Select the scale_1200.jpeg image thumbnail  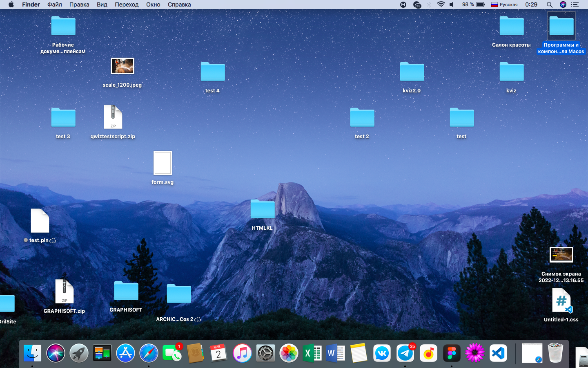(x=122, y=66)
